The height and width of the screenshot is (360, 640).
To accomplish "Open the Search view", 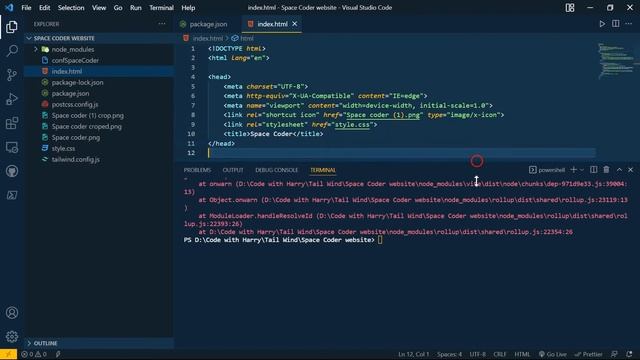I will pos(12,51).
